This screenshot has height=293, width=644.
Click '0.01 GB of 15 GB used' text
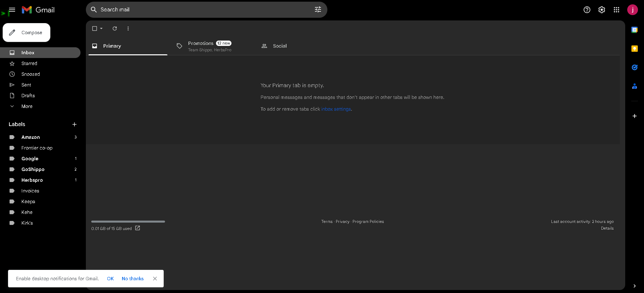(111, 229)
